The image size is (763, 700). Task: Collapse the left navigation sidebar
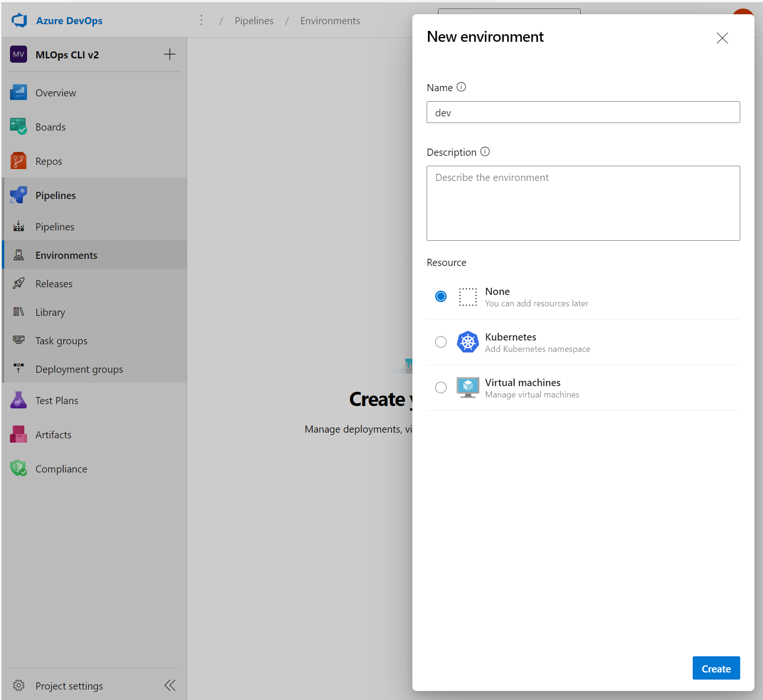pyautogui.click(x=170, y=685)
